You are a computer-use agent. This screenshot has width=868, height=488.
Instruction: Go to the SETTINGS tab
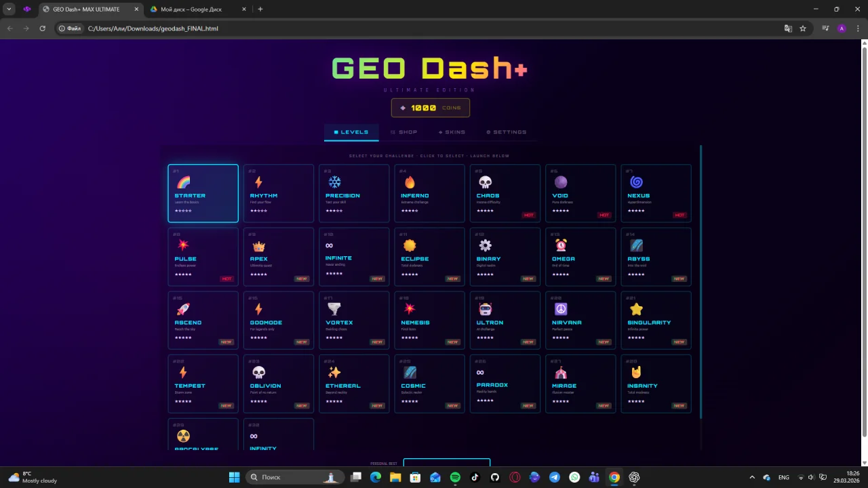pyautogui.click(x=506, y=132)
